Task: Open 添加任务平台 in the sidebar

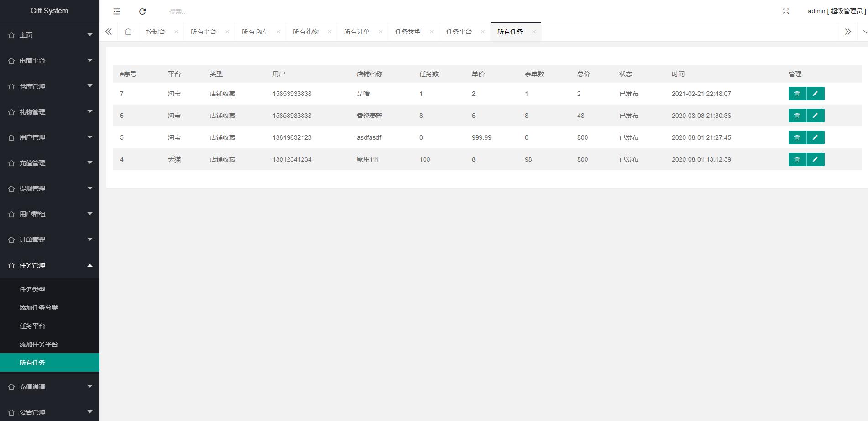Action: click(x=50, y=344)
